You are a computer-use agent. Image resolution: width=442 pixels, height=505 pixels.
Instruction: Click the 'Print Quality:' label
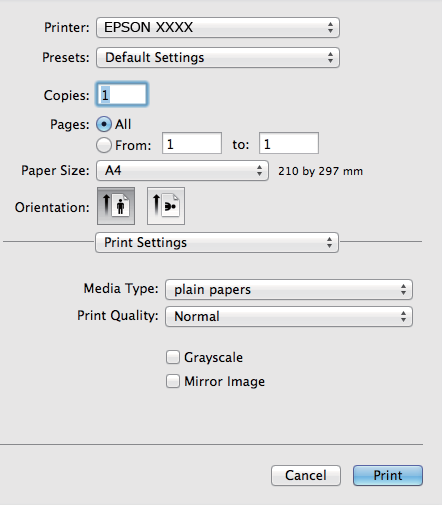coord(118,315)
